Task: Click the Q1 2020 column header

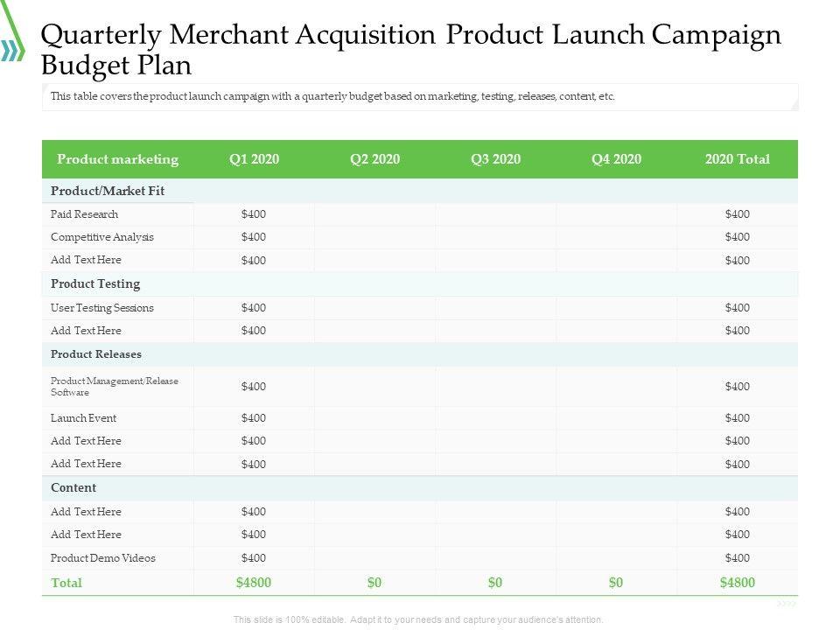Action: tap(254, 159)
